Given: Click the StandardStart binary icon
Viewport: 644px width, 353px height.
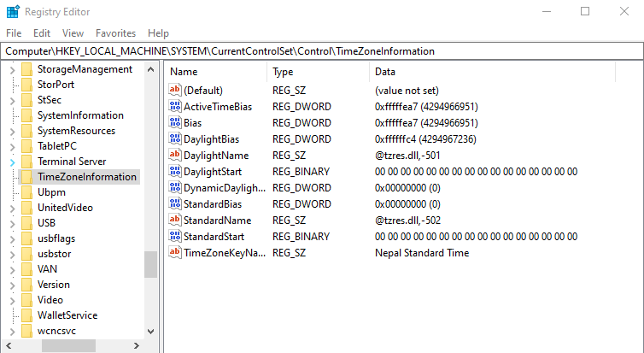Looking at the screenshot, I should coord(174,236).
